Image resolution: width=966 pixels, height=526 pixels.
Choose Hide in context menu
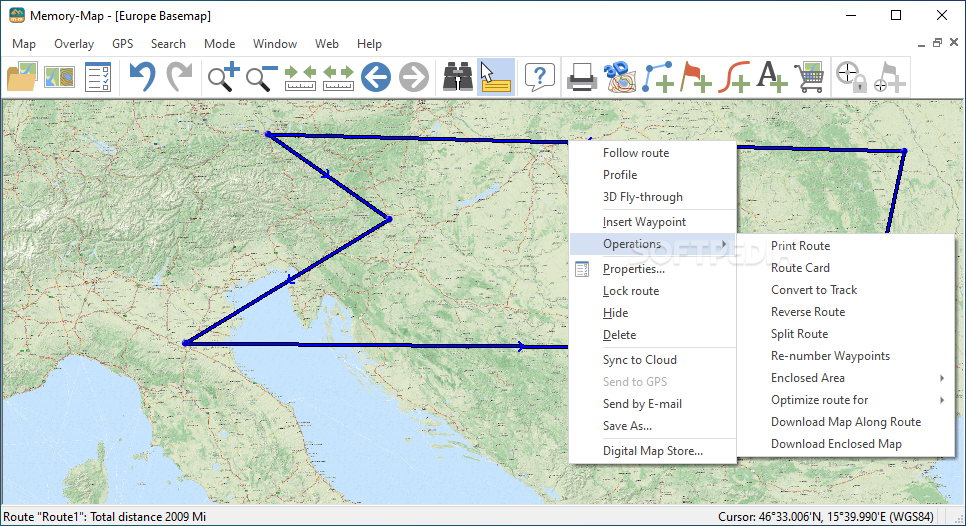click(x=615, y=313)
